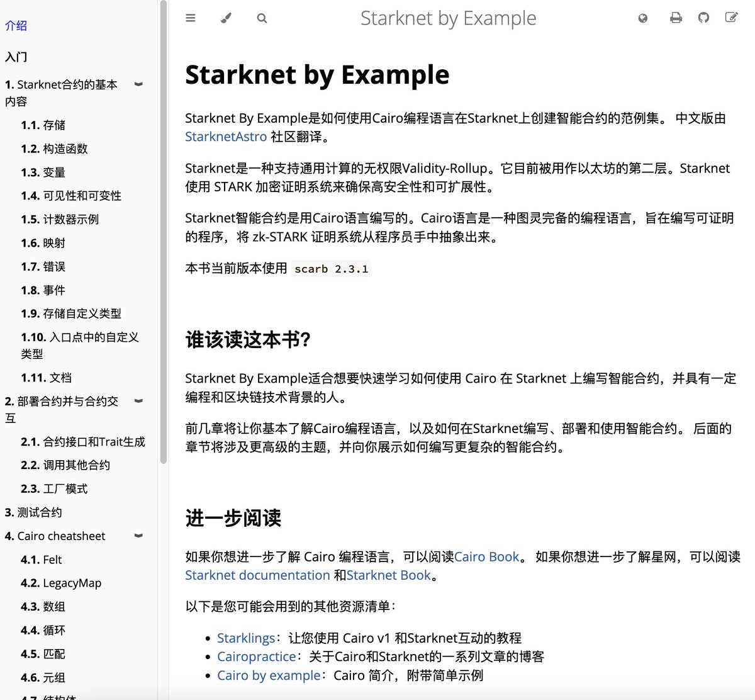Open chapter 1.1 存储
Viewport: 755px width, 700px height.
coord(43,125)
